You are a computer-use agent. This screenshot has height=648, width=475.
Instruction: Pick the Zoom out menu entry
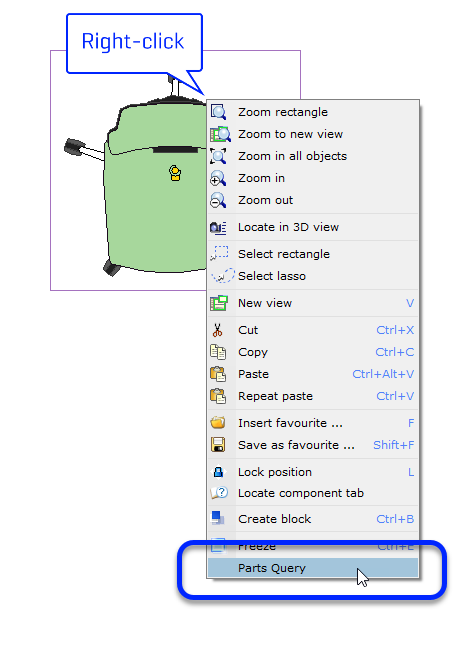[313, 200]
